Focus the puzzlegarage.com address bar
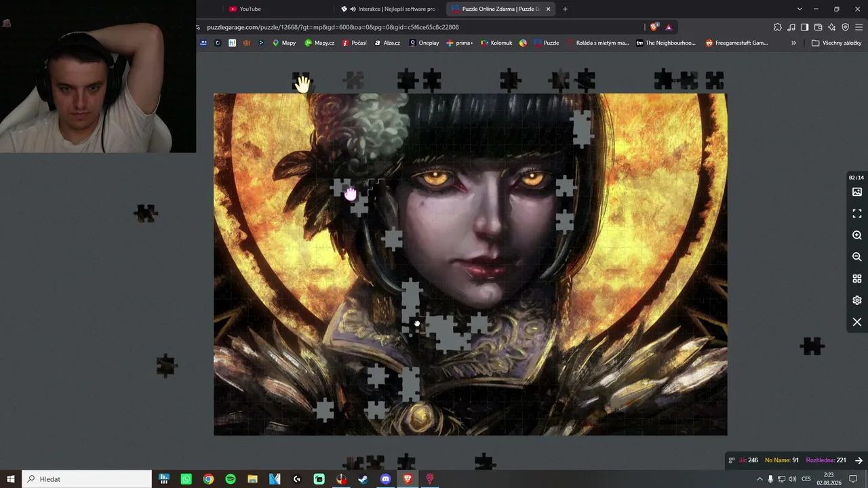 click(420, 27)
